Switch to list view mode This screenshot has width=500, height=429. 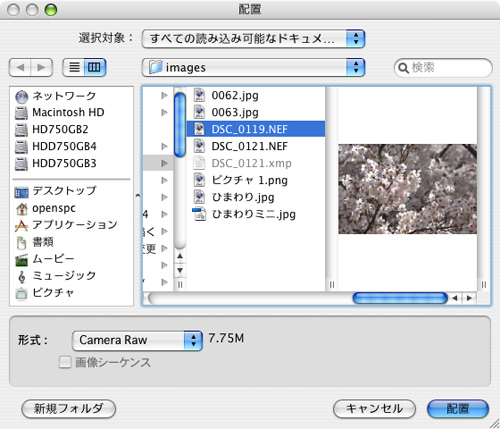coord(74,67)
